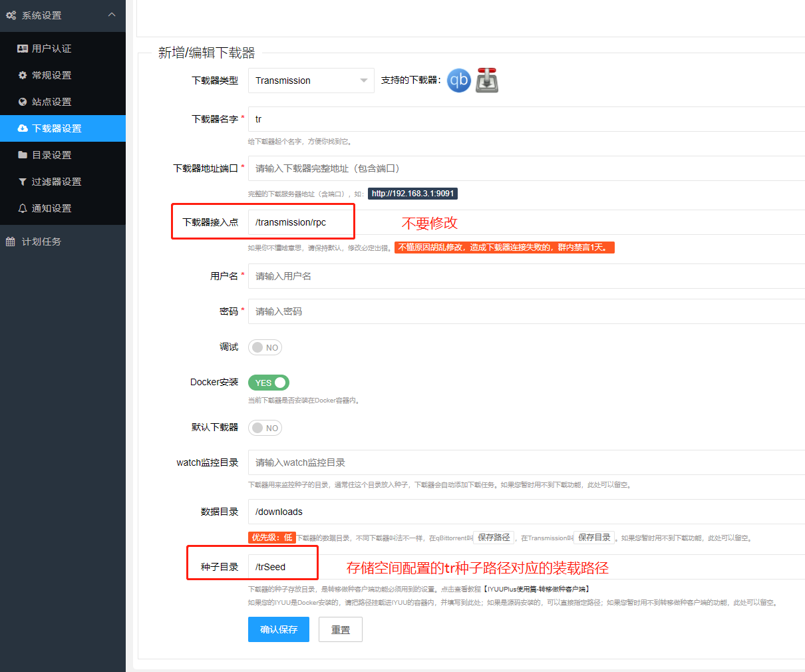Enable the 调试 debug toggle
Viewport: 805px width, 672px height.
point(265,347)
